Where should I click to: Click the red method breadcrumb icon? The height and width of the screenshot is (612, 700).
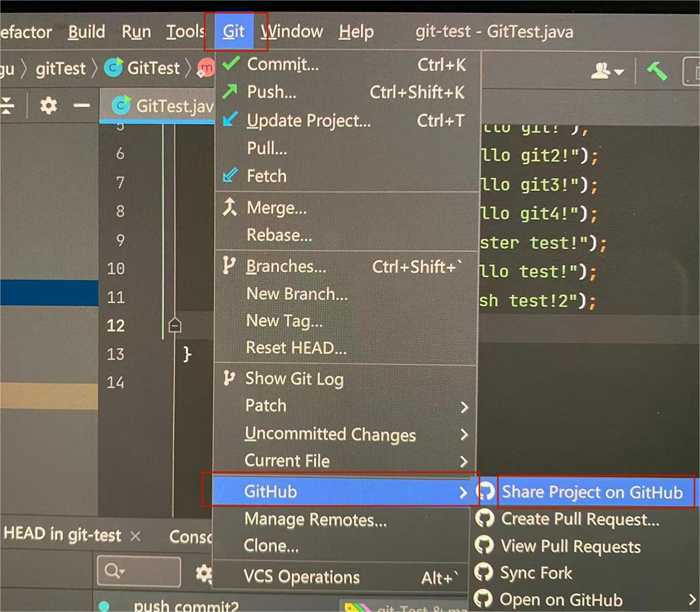click(x=206, y=68)
